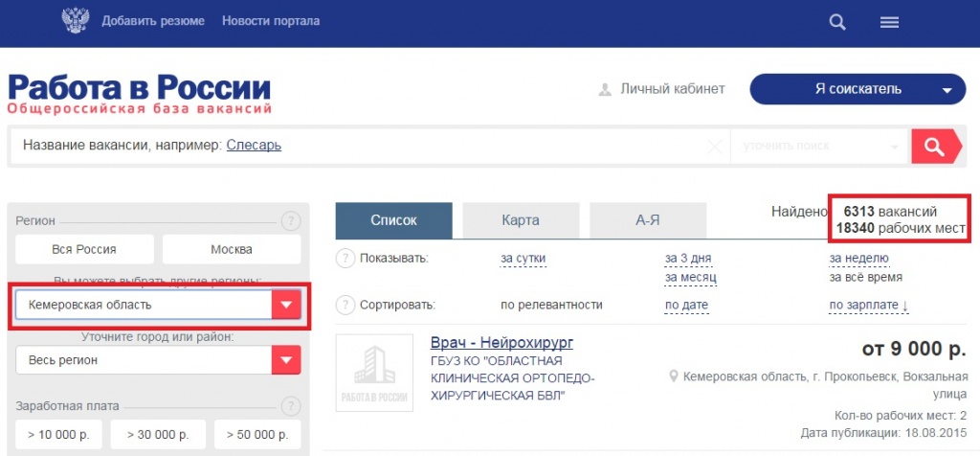This screenshot has height=456, width=980.
Task: Open help icon next to Показывать
Action: (x=345, y=259)
